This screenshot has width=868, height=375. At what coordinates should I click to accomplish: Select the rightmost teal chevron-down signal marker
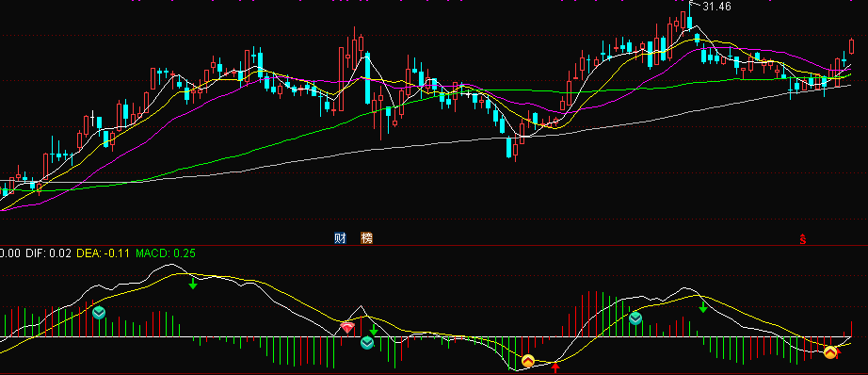pyautogui.click(x=635, y=318)
